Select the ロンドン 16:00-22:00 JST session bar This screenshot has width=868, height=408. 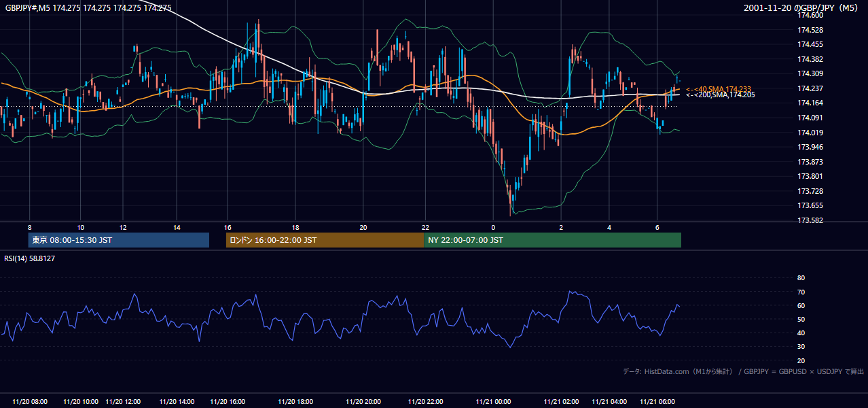[325, 240]
